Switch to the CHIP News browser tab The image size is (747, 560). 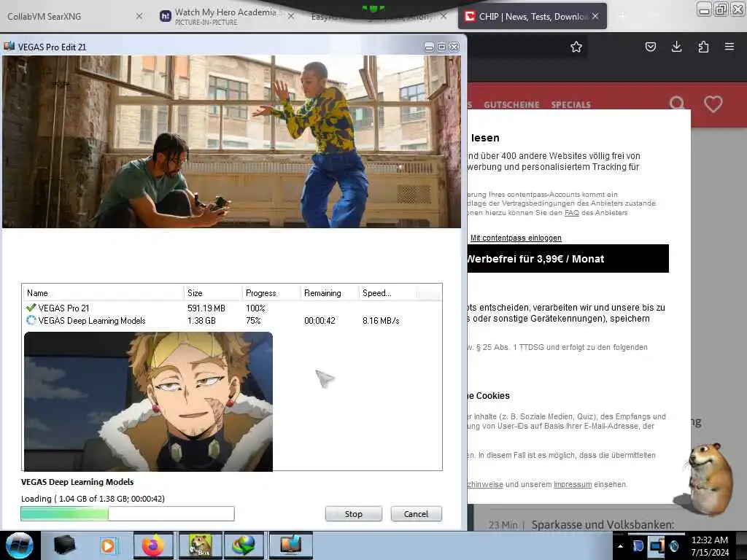(532, 16)
